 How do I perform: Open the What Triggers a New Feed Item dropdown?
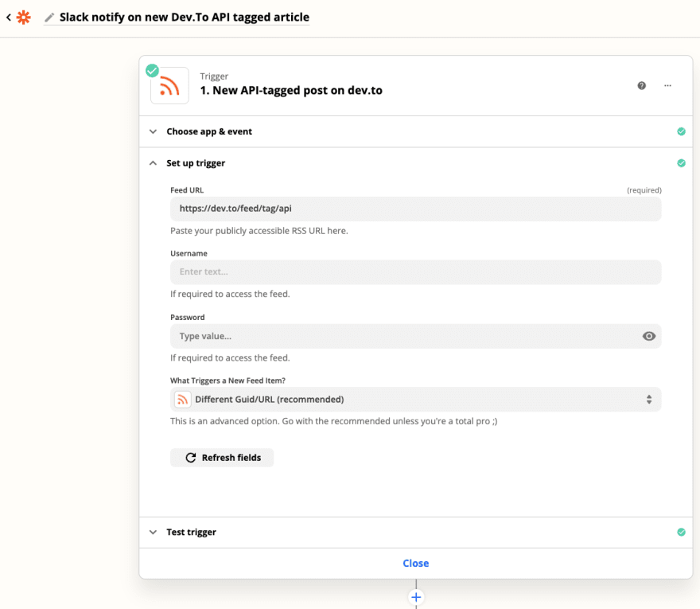click(415, 400)
